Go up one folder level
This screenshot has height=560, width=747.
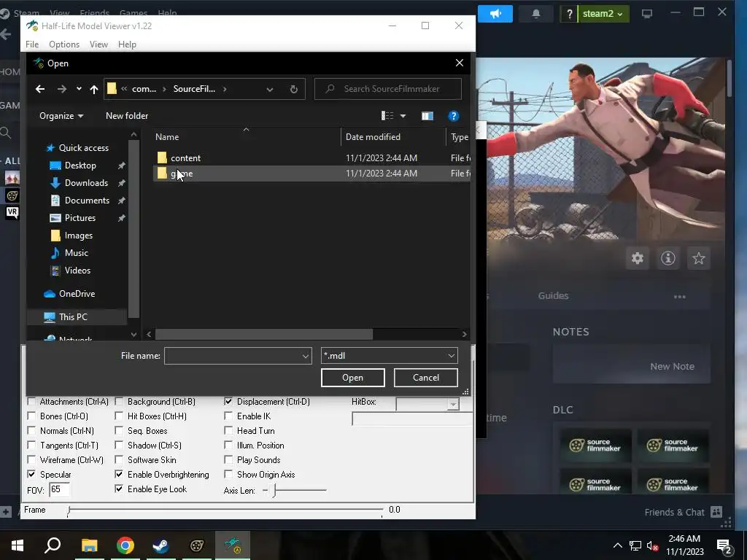pos(94,89)
